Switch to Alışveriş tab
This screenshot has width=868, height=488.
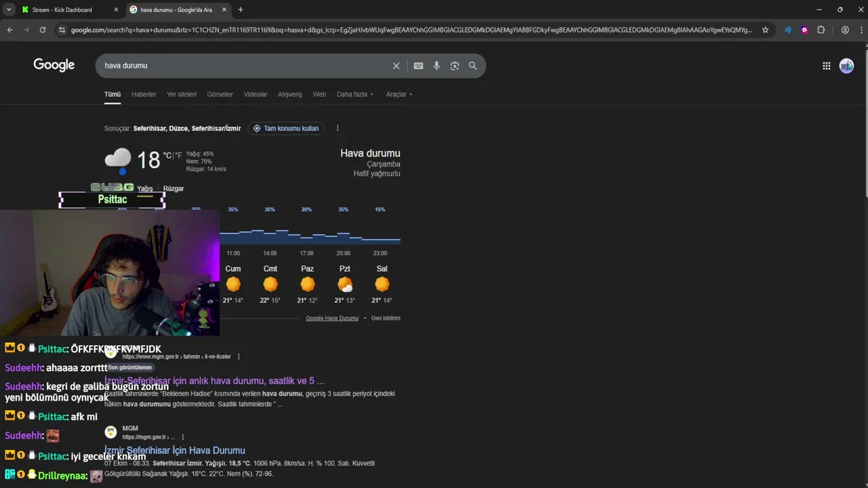[x=290, y=94]
